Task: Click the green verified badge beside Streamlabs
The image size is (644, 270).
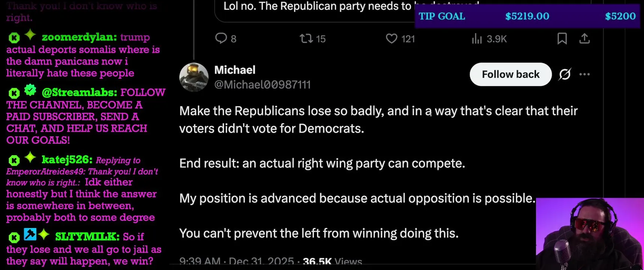Action: tap(30, 90)
